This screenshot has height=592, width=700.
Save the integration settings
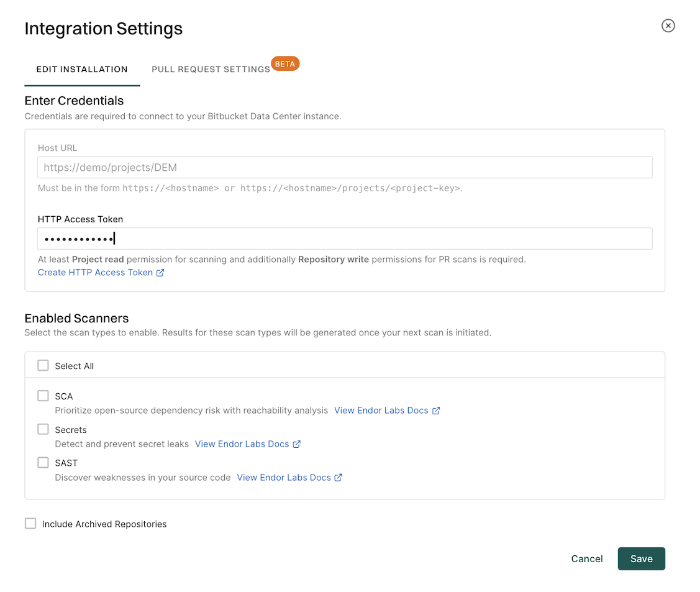coord(641,558)
